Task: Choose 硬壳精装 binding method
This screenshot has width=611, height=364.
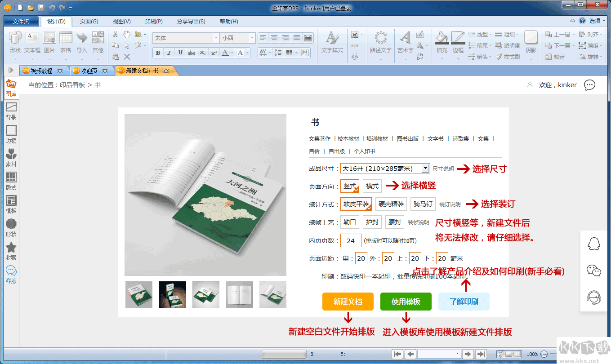Action: point(391,204)
